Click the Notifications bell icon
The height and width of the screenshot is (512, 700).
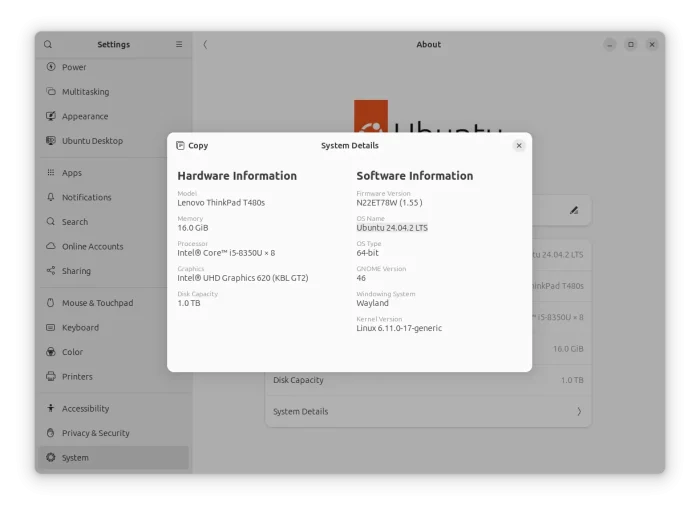(51, 197)
